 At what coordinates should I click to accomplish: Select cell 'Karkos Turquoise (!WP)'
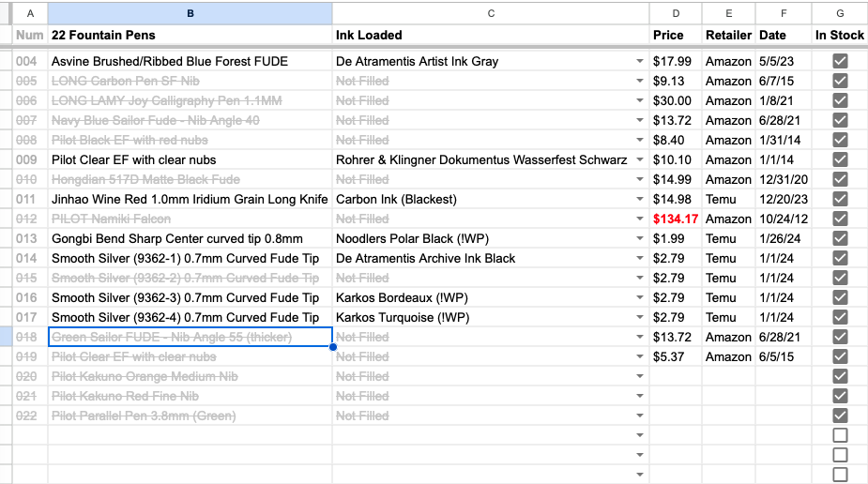[x=491, y=317]
